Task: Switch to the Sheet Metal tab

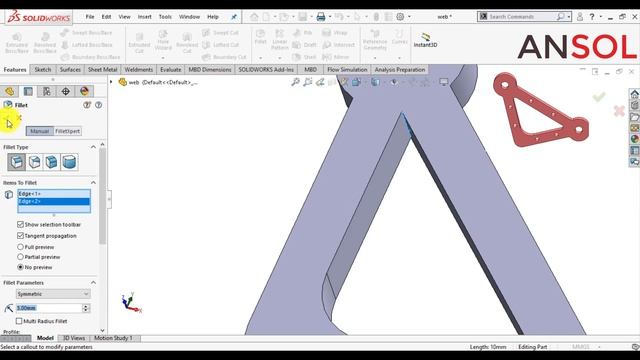Action: (102, 70)
